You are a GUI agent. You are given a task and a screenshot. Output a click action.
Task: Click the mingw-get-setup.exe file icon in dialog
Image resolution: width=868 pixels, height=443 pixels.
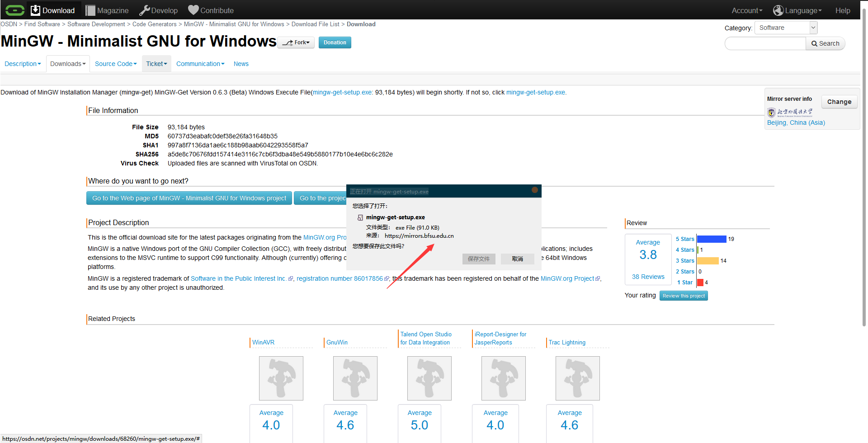point(360,217)
